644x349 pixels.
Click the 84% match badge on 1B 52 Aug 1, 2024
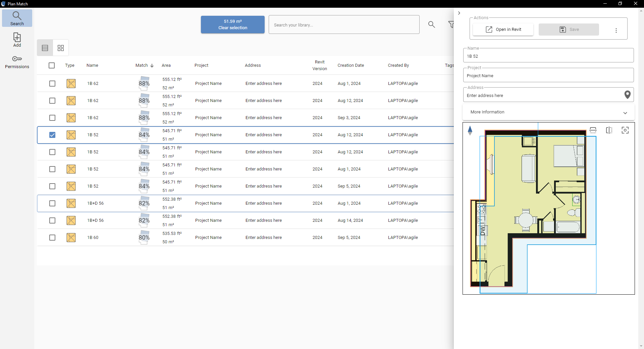144,169
